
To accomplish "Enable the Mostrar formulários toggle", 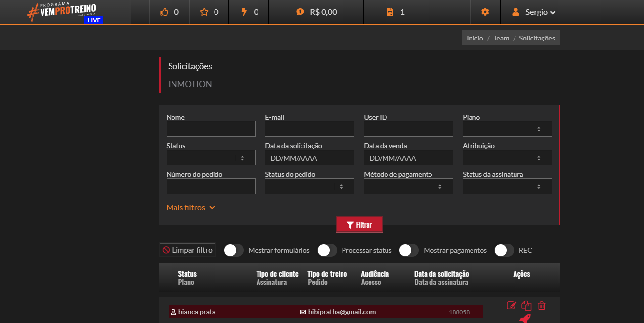I will [x=234, y=250].
